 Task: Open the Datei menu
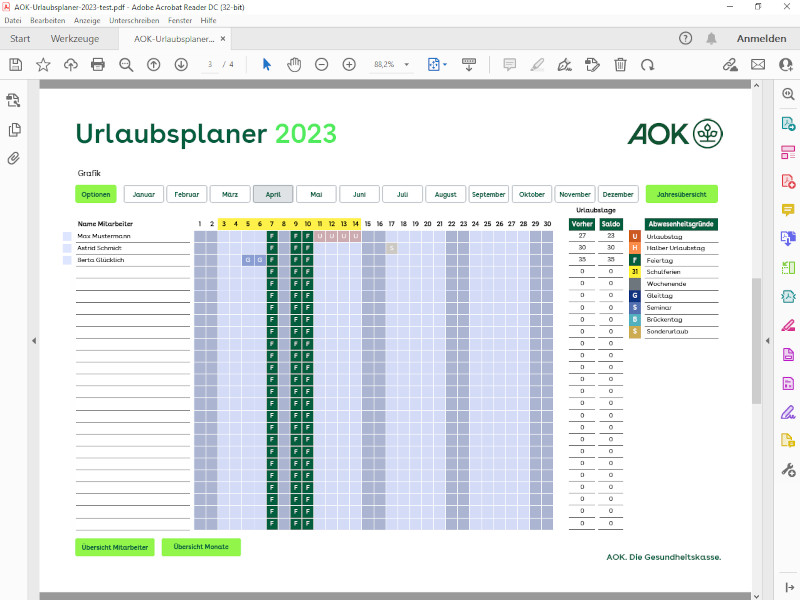(x=13, y=20)
